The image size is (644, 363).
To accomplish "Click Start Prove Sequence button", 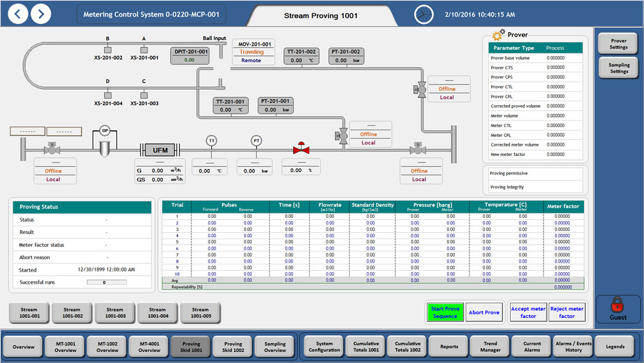I will (x=445, y=313).
